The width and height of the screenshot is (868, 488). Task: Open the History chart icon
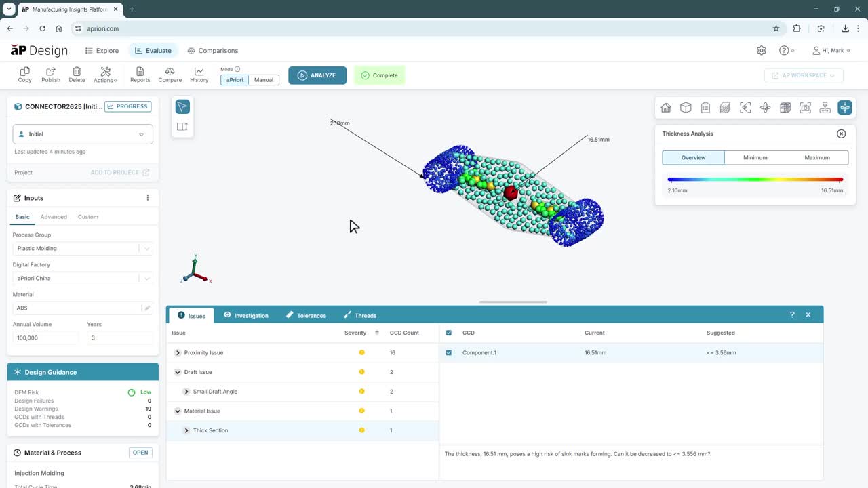[199, 75]
